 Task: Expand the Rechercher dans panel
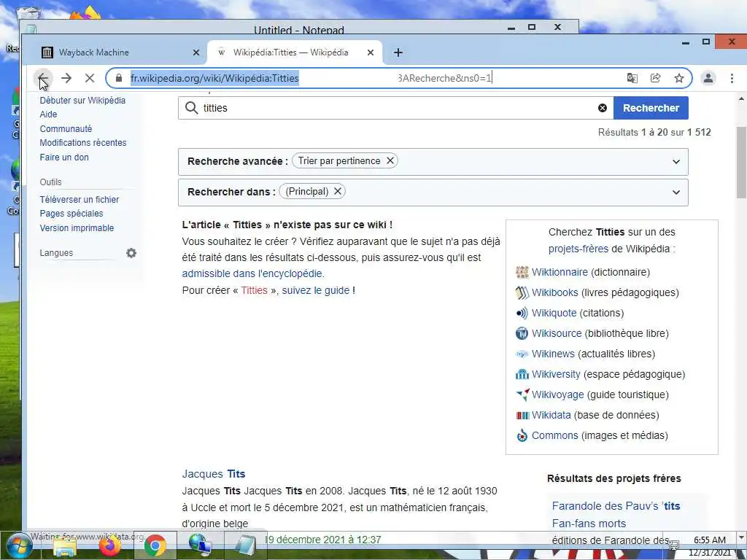tap(676, 192)
